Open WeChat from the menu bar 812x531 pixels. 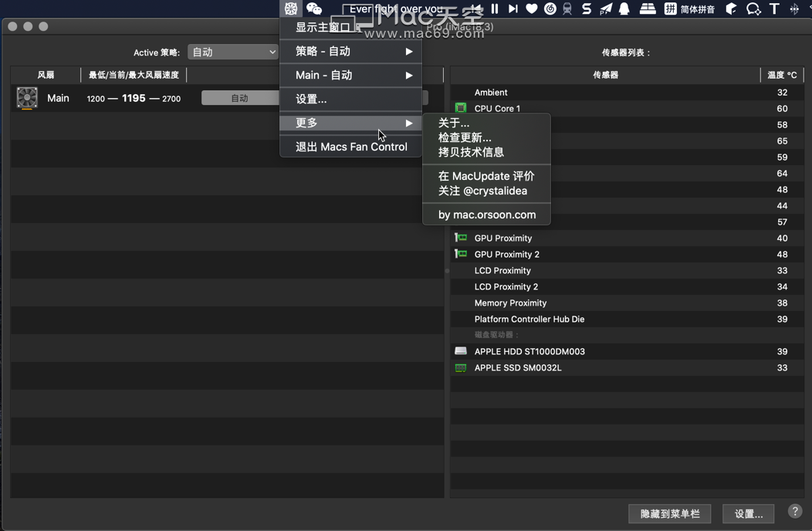[x=314, y=8]
